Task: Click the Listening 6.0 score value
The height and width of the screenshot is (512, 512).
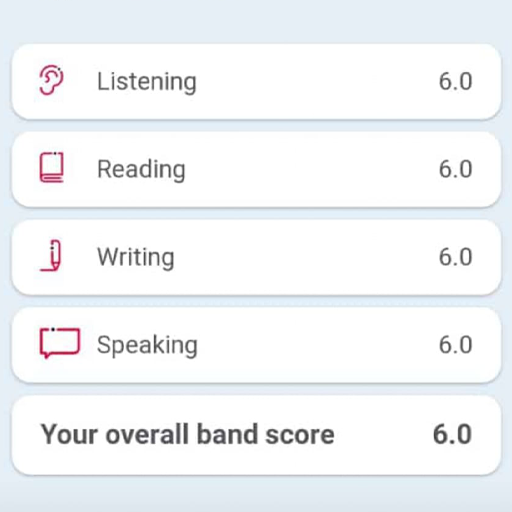Action: pyautogui.click(x=455, y=82)
